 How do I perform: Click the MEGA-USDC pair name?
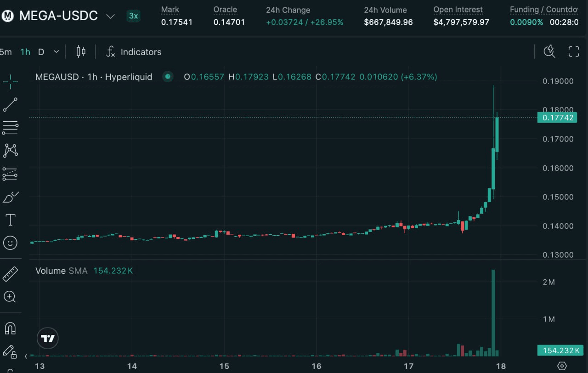pos(58,16)
